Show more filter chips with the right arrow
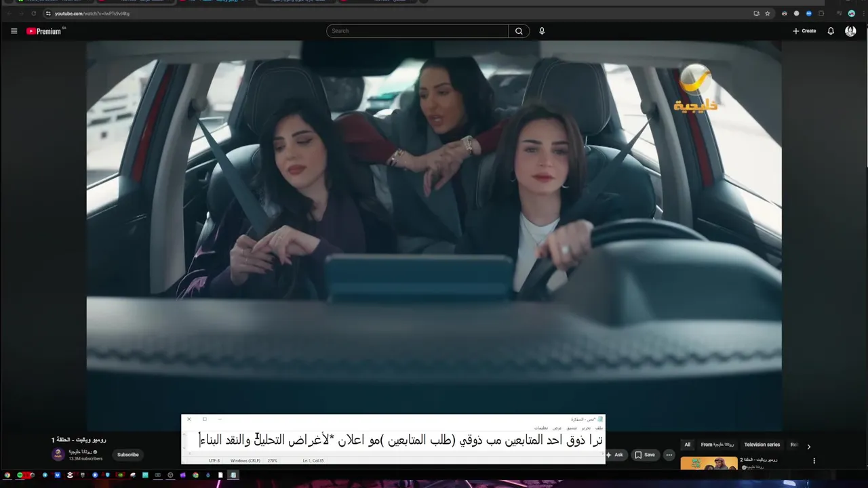 coord(808,446)
